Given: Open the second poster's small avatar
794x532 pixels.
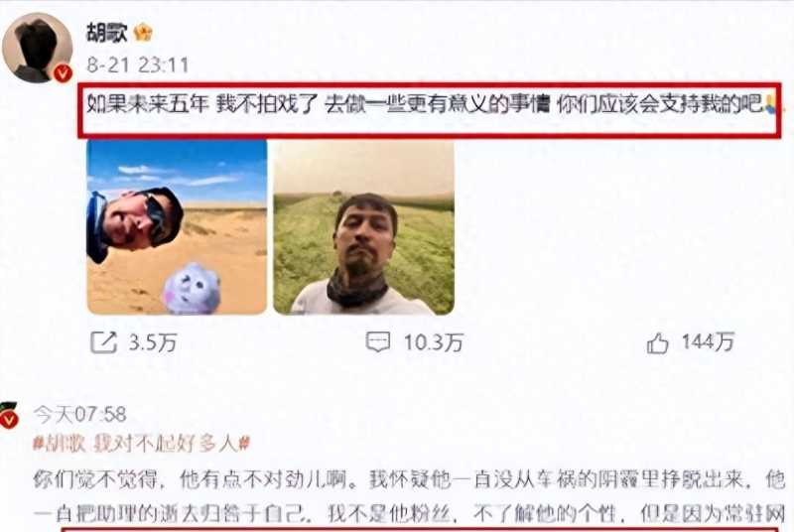Looking at the screenshot, I should point(8,416).
